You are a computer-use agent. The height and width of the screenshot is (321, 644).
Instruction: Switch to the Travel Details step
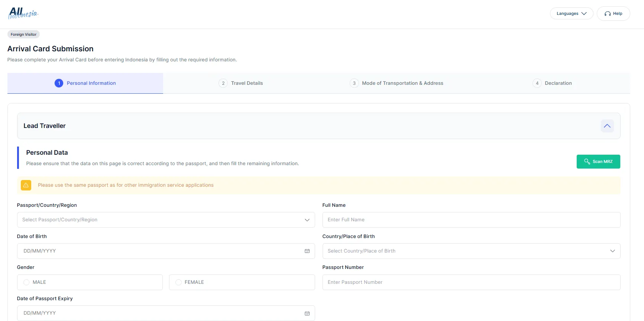(x=241, y=83)
